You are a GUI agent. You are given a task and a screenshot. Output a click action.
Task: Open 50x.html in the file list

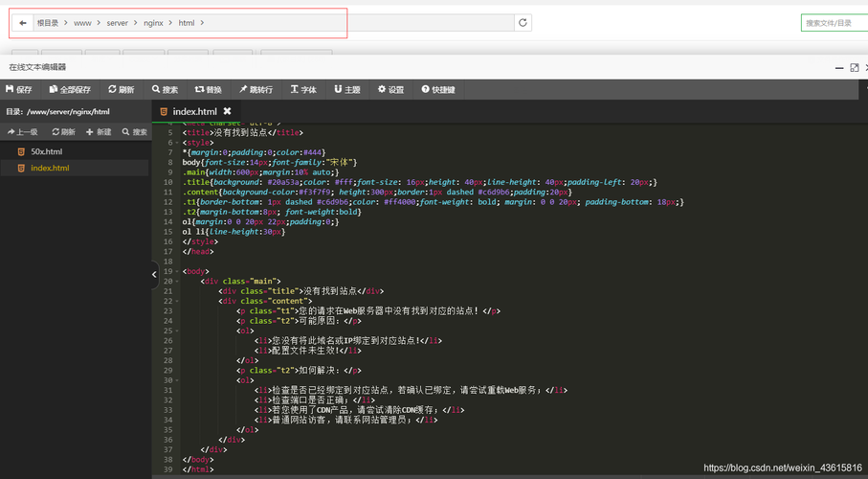click(x=47, y=151)
